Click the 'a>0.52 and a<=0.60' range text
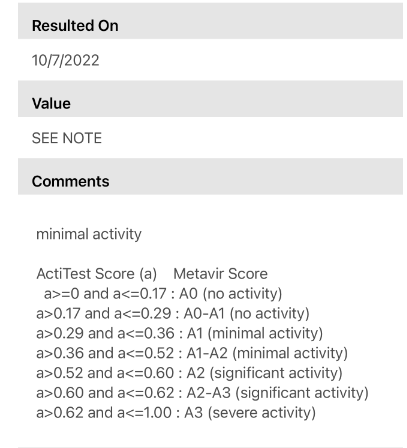The width and height of the screenshot is (407, 448). (105, 373)
